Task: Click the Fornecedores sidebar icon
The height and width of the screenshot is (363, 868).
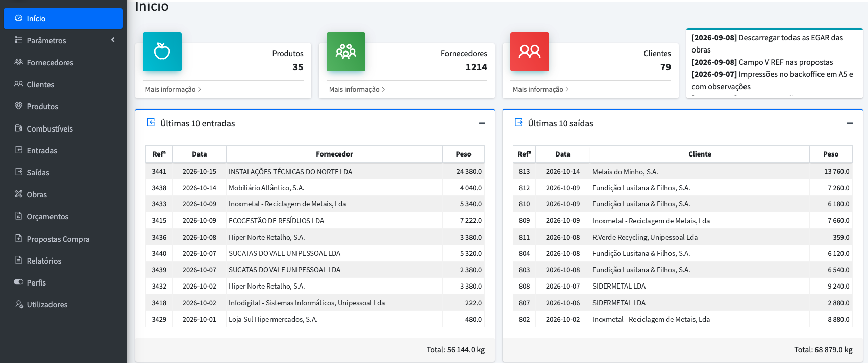Action: pyautogui.click(x=19, y=62)
